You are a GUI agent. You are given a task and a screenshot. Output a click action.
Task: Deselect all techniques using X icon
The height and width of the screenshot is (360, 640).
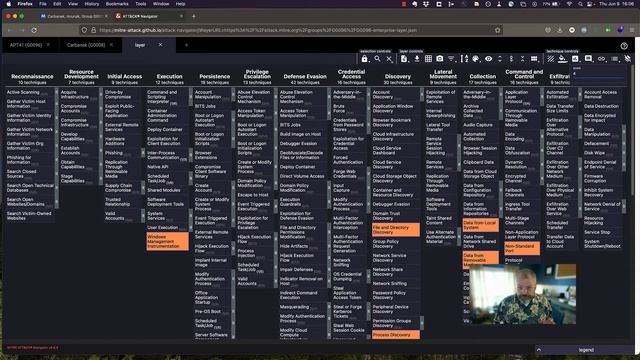click(x=389, y=59)
